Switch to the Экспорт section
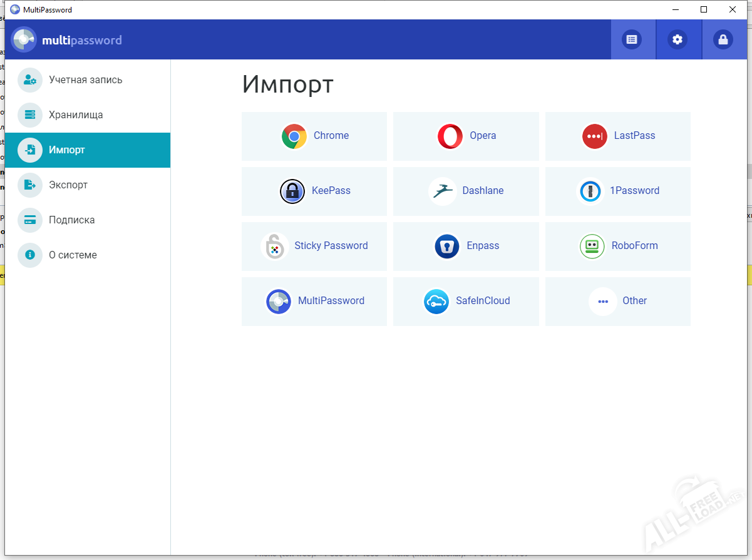 click(x=68, y=185)
